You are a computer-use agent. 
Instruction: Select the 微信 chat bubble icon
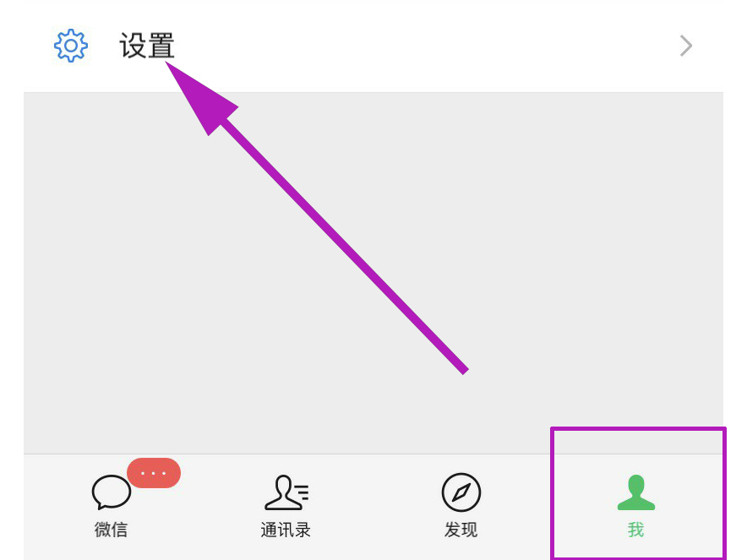click(111, 492)
